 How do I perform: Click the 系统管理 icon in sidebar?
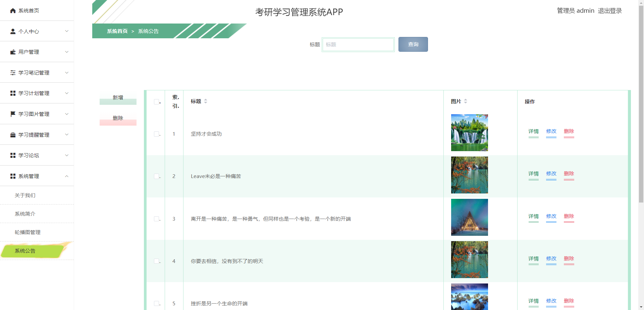tap(13, 176)
